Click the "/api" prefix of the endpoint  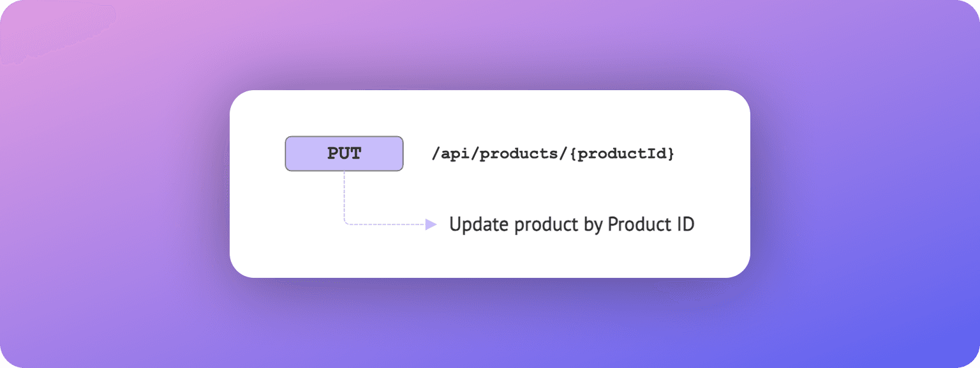coord(452,155)
